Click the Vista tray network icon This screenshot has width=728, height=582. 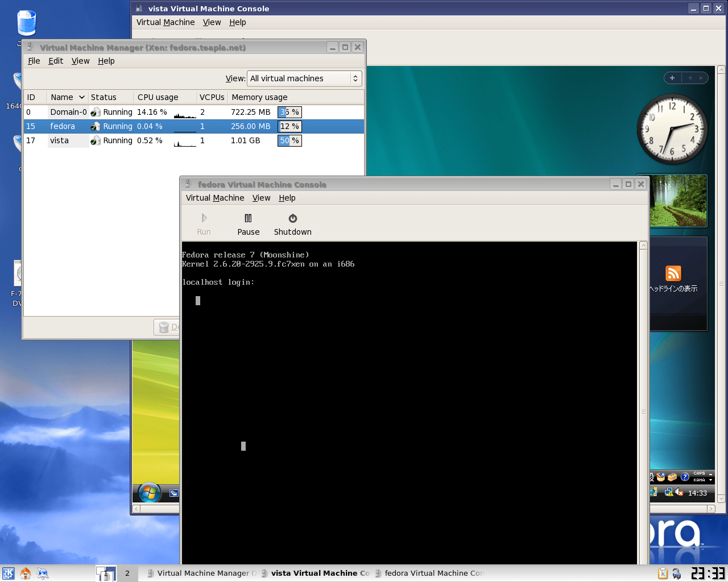point(669,492)
